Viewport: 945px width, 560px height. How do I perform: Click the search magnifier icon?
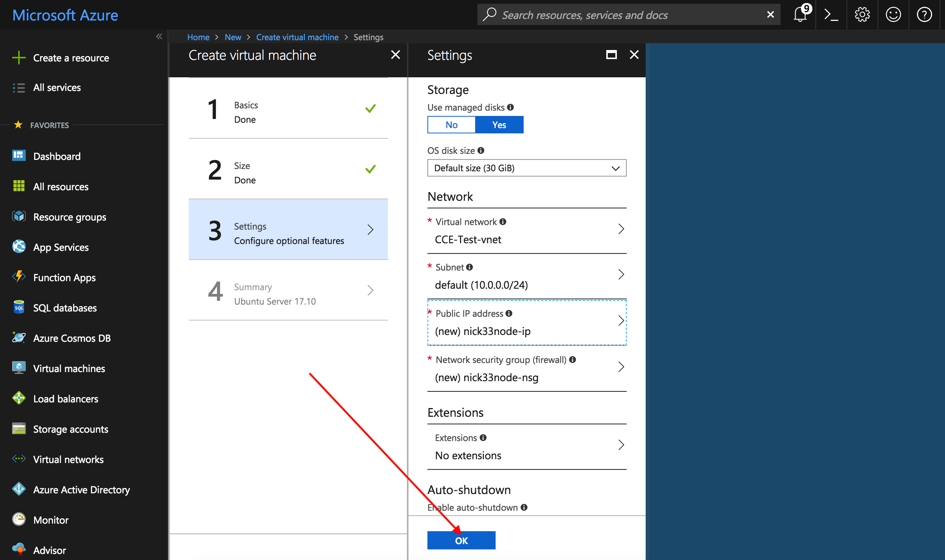coord(490,15)
